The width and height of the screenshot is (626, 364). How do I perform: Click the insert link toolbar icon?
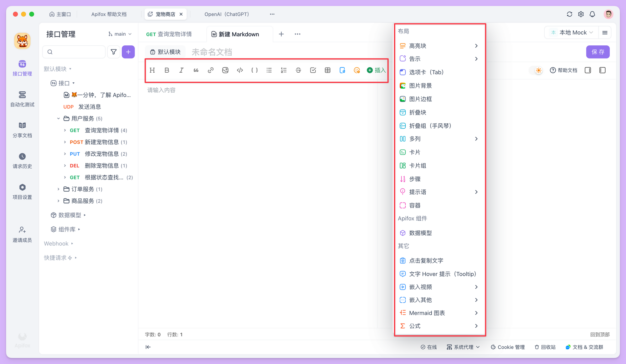click(211, 70)
